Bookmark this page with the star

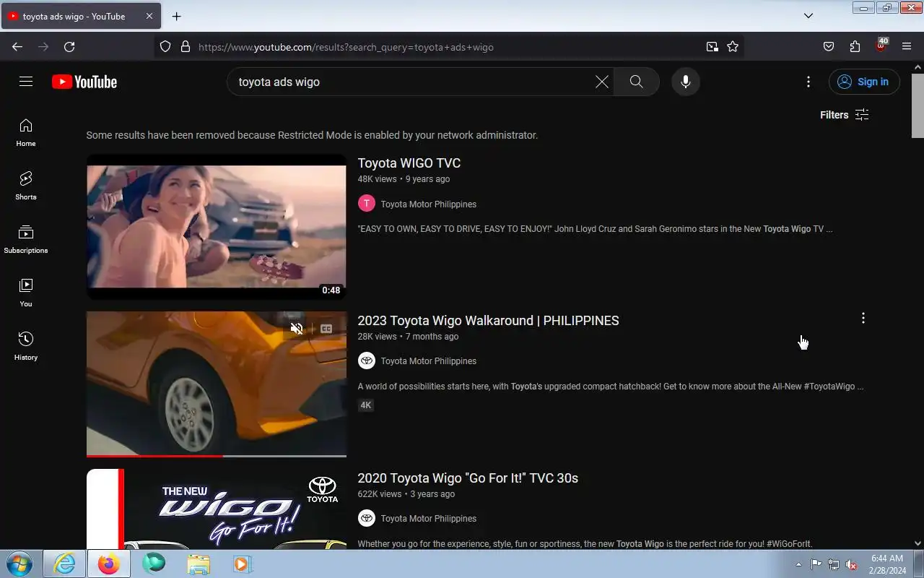pyautogui.click(x=733, y=47)
